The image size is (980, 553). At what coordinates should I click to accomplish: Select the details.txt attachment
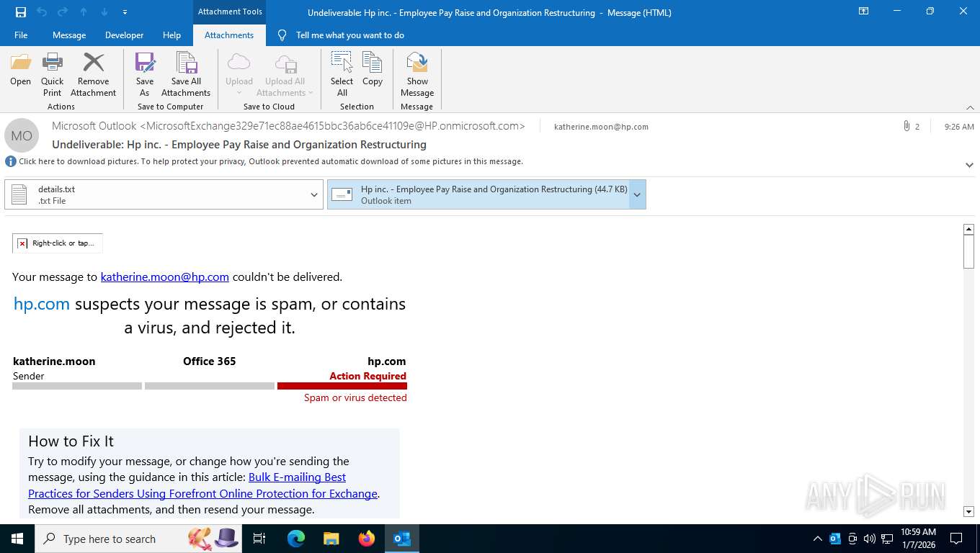[156, 194]
